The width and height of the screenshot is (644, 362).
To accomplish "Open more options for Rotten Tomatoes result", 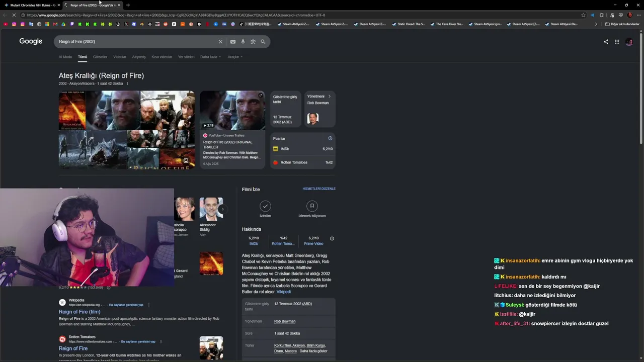I will click(160, 341).
